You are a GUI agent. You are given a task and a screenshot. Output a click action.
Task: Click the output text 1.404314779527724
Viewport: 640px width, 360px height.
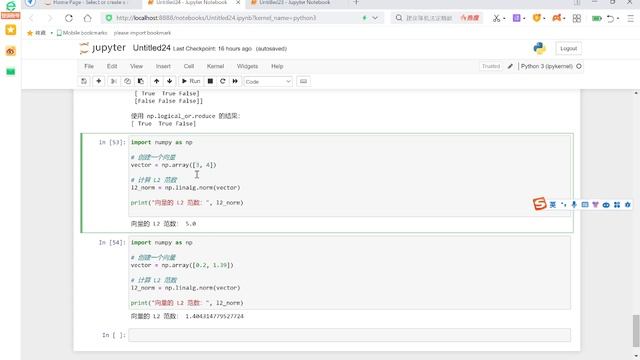pos(214,316)
